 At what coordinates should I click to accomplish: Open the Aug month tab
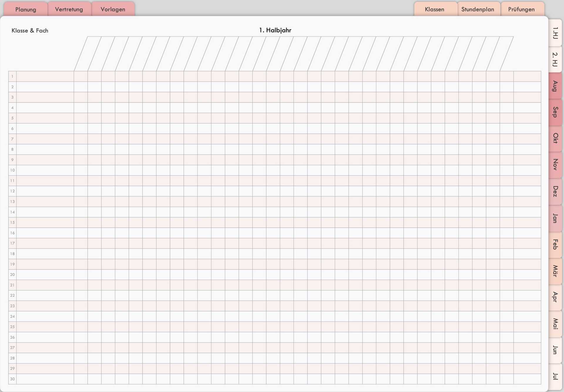click(555, 86)
